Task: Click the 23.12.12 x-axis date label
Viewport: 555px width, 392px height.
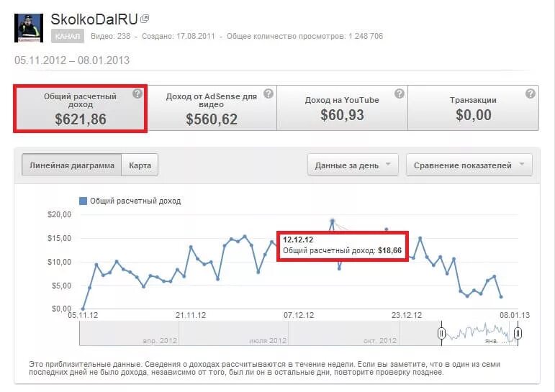Action: (x=407, y=315)
